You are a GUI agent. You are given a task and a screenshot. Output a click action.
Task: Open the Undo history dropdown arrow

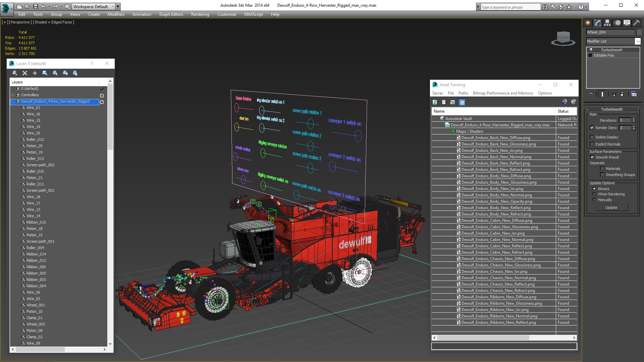[49, 6]
